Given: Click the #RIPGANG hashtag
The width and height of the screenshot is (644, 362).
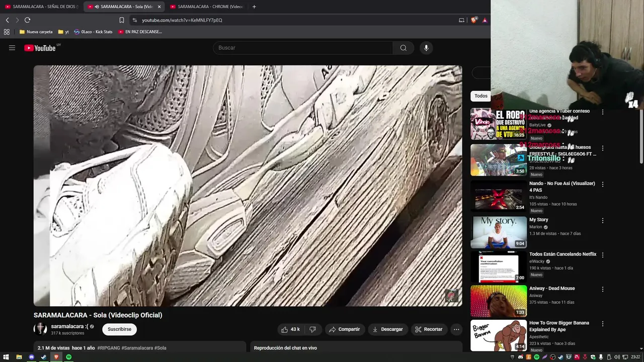Looking at the screenshot, I should (108, 348).
